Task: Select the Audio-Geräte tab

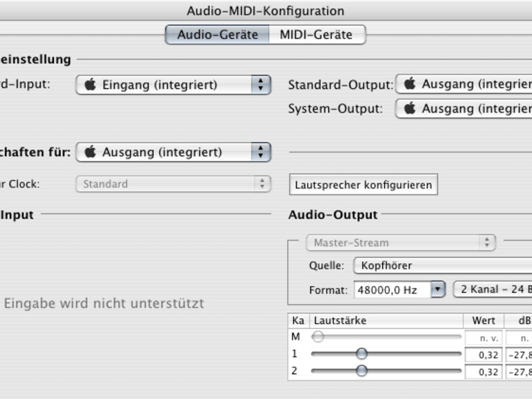Action: pyautogui.click(x=217, y=35)
